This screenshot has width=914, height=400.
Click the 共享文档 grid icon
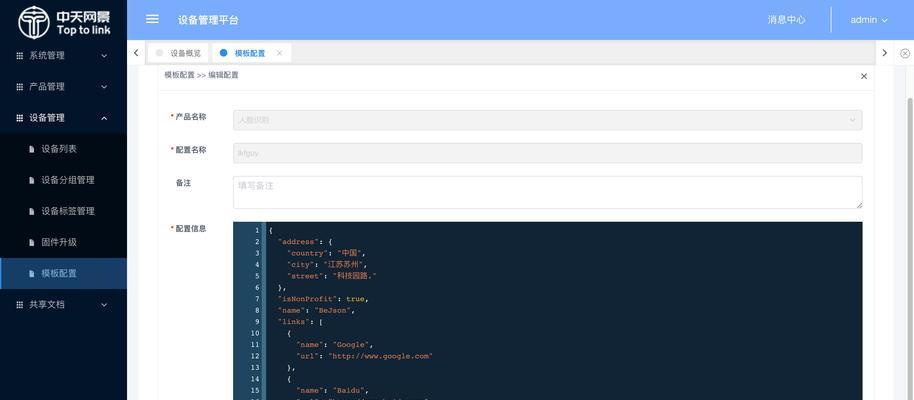point(19,304)
